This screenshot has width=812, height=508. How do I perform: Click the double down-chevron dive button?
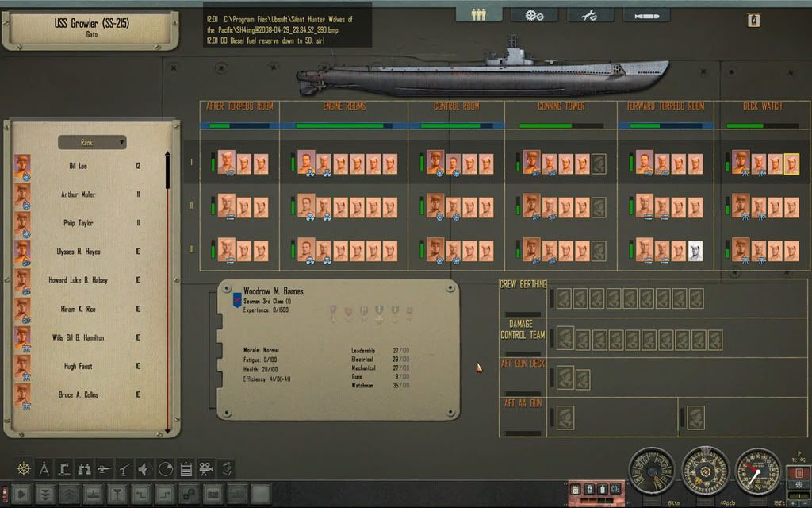(x=45, y=494)
